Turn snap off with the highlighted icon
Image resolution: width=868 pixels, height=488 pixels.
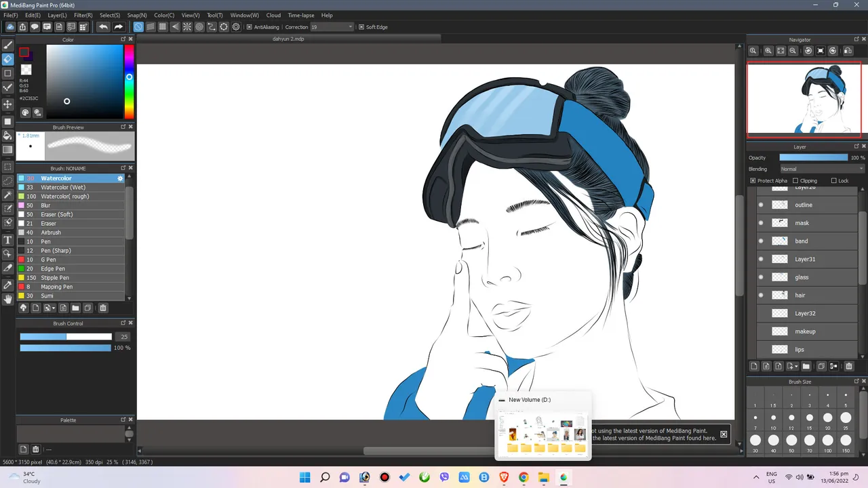tap(138, 27)
